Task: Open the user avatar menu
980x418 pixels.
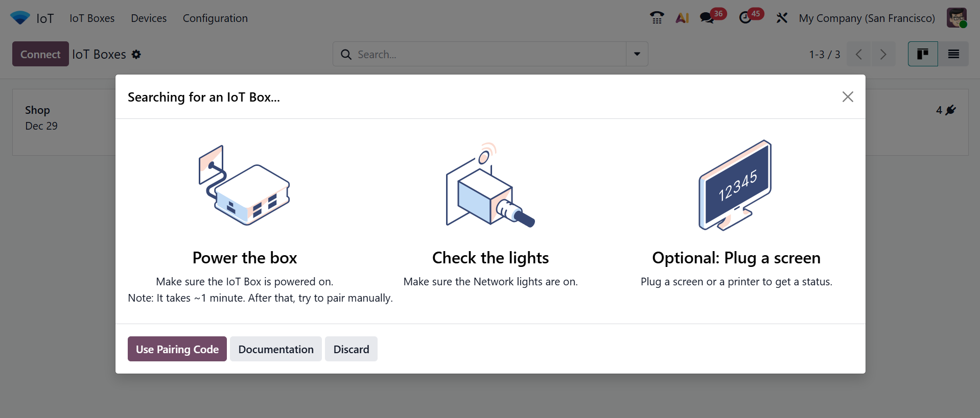Action: coord(956,18)
